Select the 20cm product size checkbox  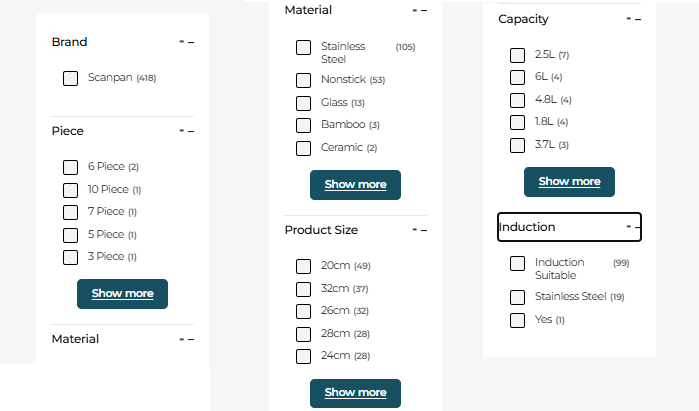(304, 266)
